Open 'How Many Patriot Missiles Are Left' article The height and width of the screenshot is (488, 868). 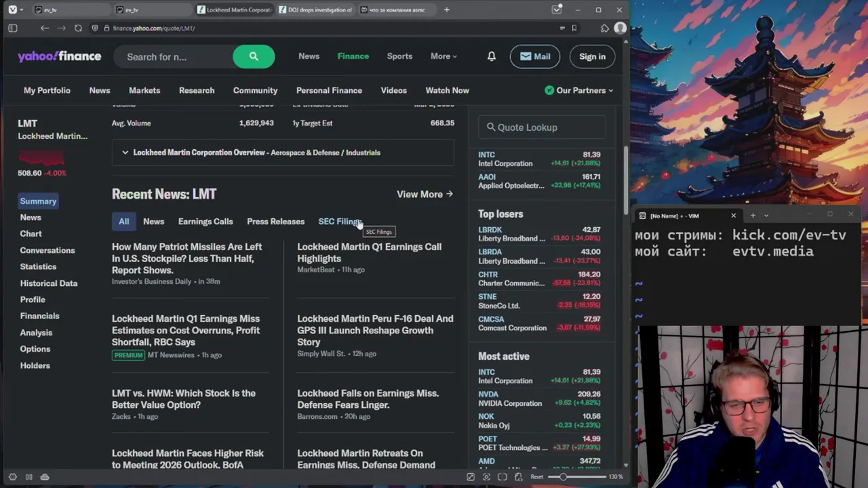coord(186,258)
